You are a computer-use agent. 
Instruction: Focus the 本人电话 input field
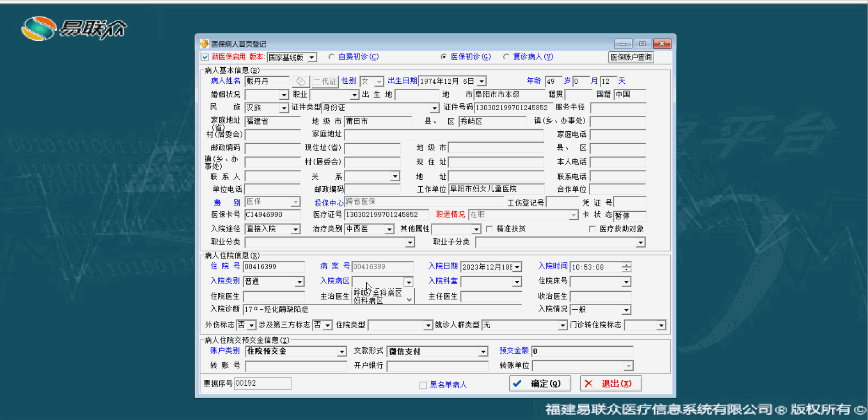618,162
